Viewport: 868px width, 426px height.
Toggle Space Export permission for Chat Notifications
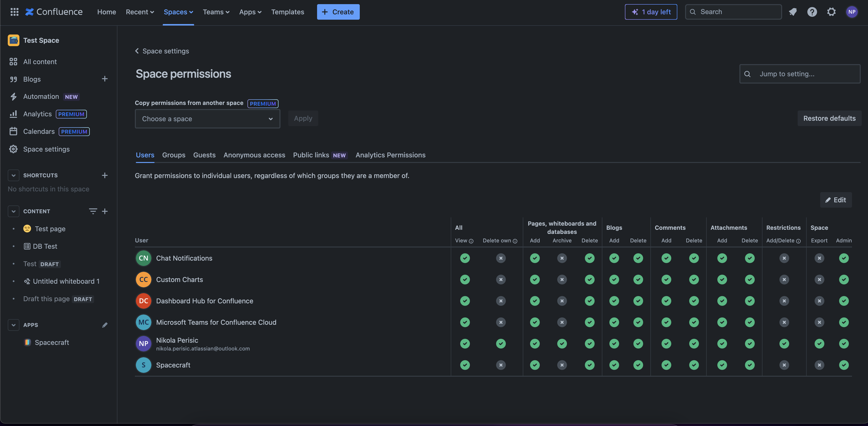[819, 258]
